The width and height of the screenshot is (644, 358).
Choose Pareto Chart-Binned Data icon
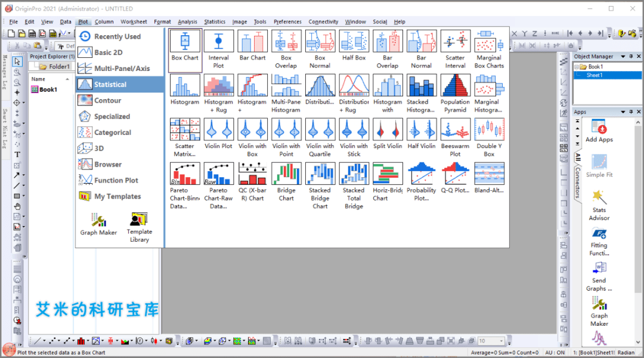[x=185, y=186]
